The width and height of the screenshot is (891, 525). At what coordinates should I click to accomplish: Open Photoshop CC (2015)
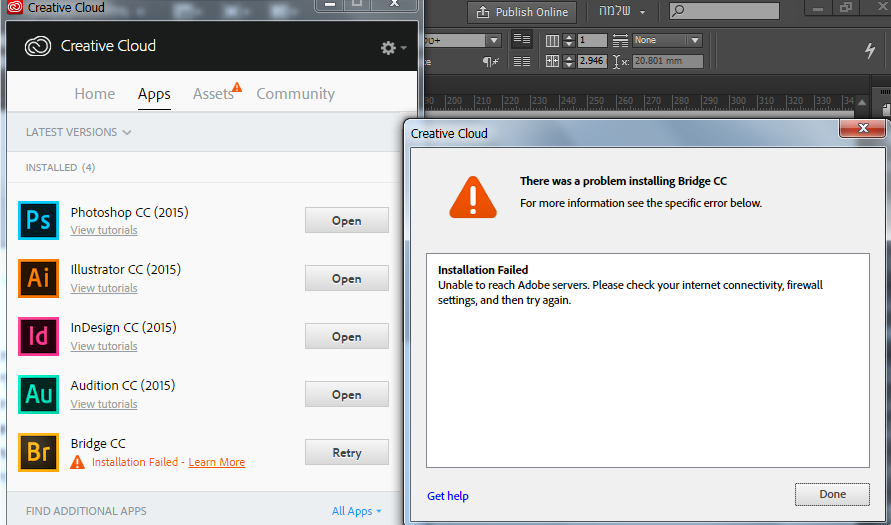click(347, 220)
